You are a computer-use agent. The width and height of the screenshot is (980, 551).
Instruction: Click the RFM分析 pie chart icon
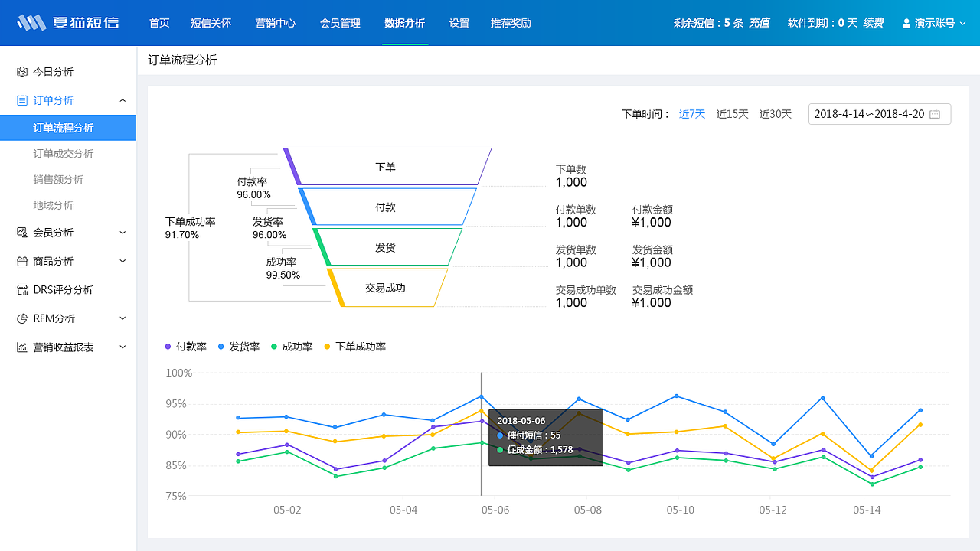pos(23,318)
